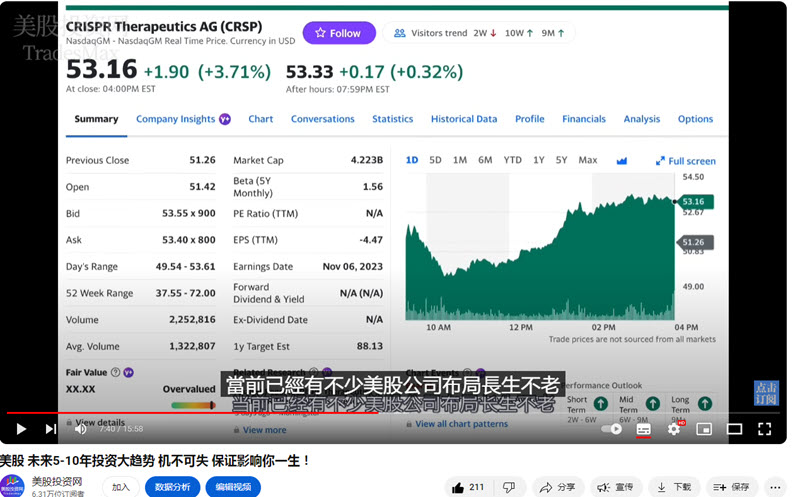800x497 pixels.
Task: Open the more actions three-dot menu
Action: pyautogui.click(x=775, y=487)
